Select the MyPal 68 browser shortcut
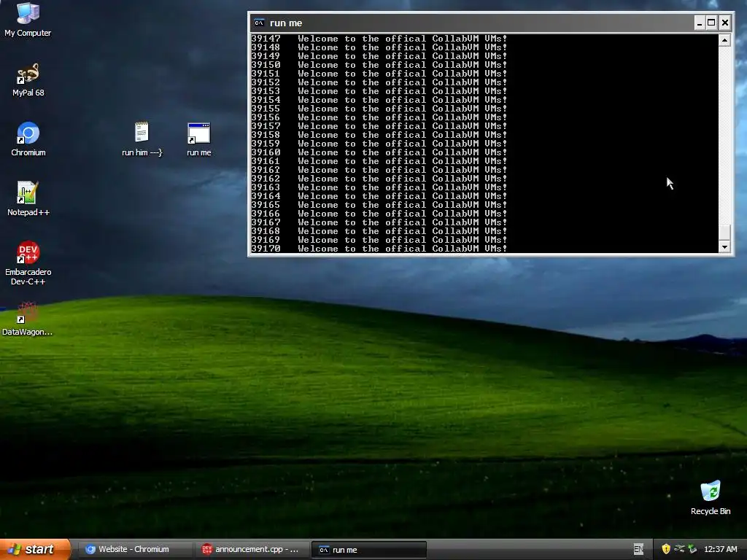 pos(28,79)
